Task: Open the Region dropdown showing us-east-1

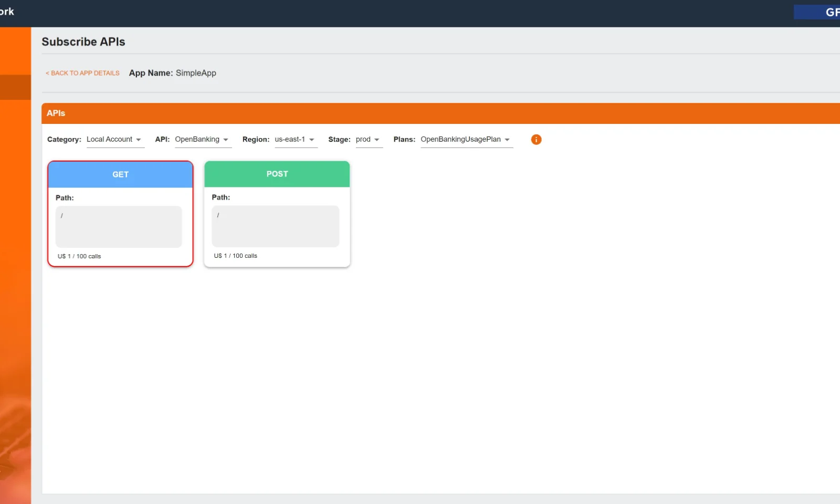Action: [296, 139]
